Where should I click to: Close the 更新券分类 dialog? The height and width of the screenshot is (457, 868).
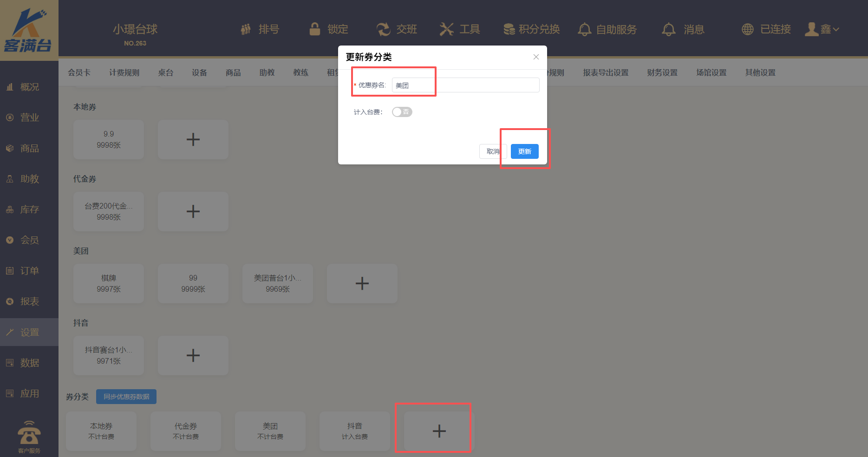(x=536, y=57)
